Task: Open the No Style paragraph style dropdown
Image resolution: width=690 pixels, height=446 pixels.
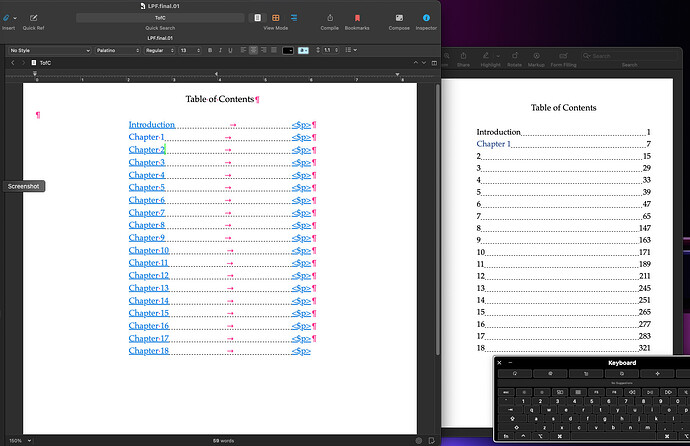Action: coord(48,50)
